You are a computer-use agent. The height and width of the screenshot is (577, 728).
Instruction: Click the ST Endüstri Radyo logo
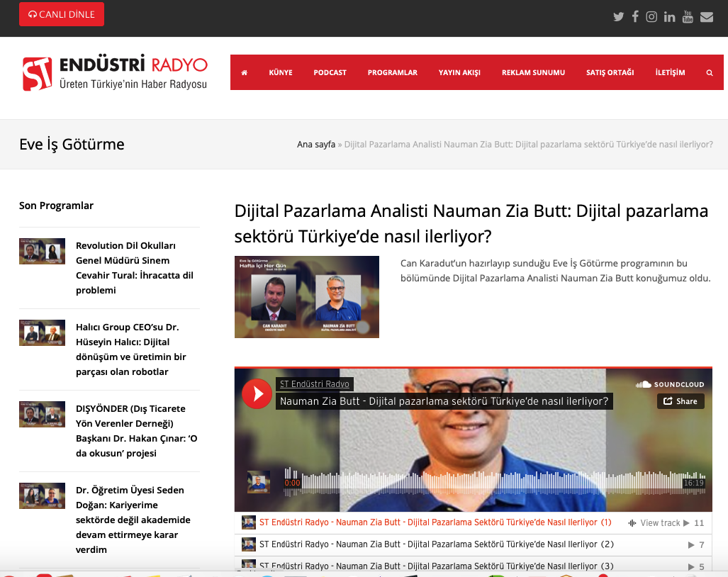(x=114, y=74)
